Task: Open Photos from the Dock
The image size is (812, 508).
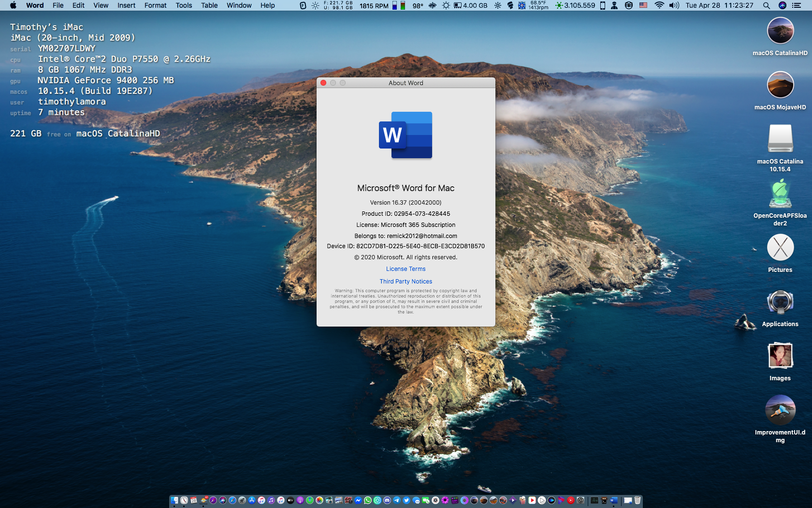Action: point(319,500)
